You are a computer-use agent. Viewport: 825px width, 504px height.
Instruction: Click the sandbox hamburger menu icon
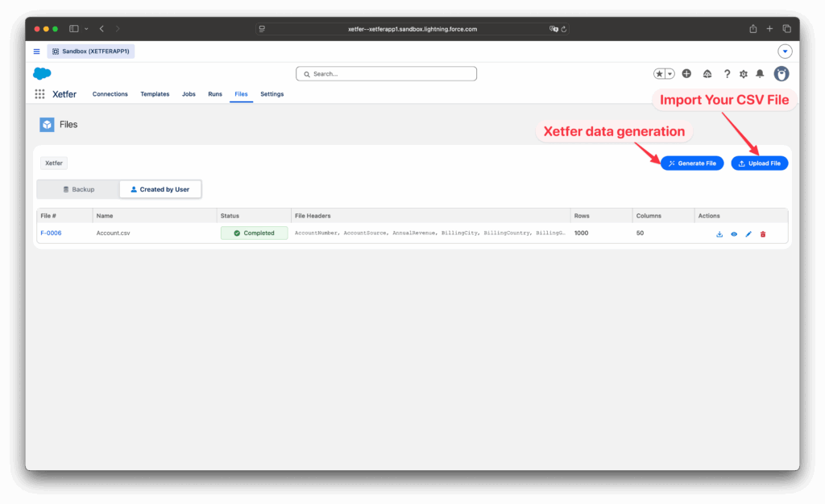(37, 52)
